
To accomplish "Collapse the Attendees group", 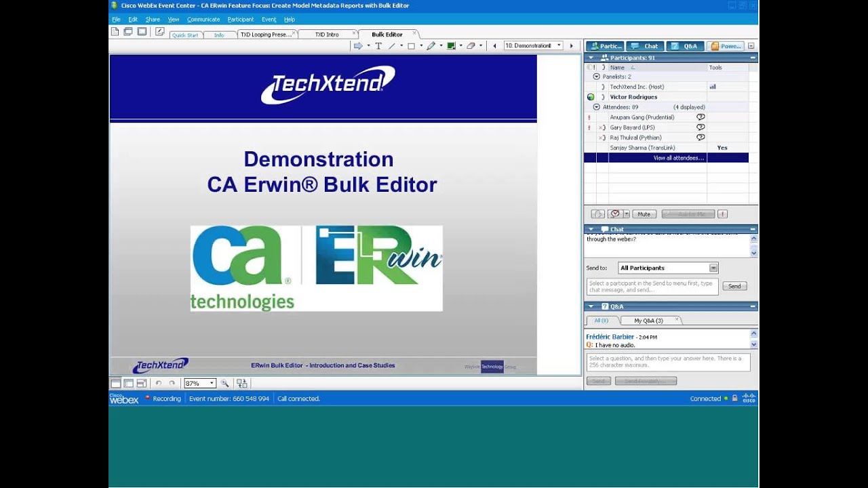I will [597, 107].
